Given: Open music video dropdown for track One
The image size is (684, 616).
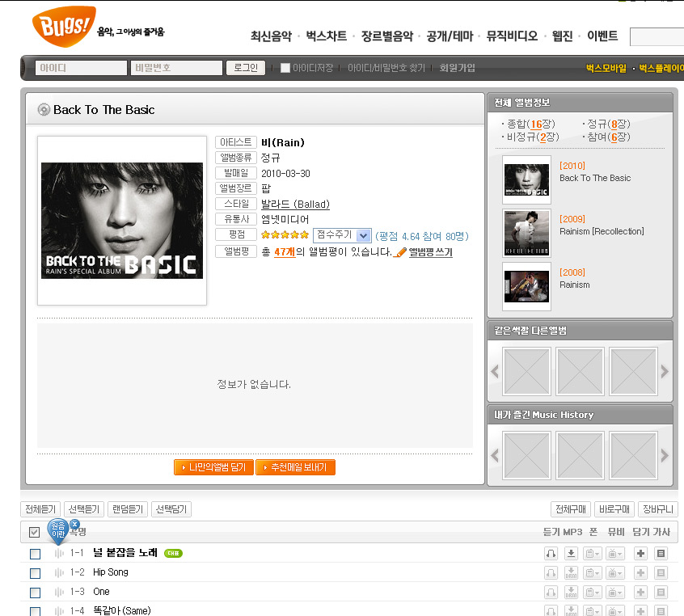Looking at the screenshot, I should click(x=616, y=592).
